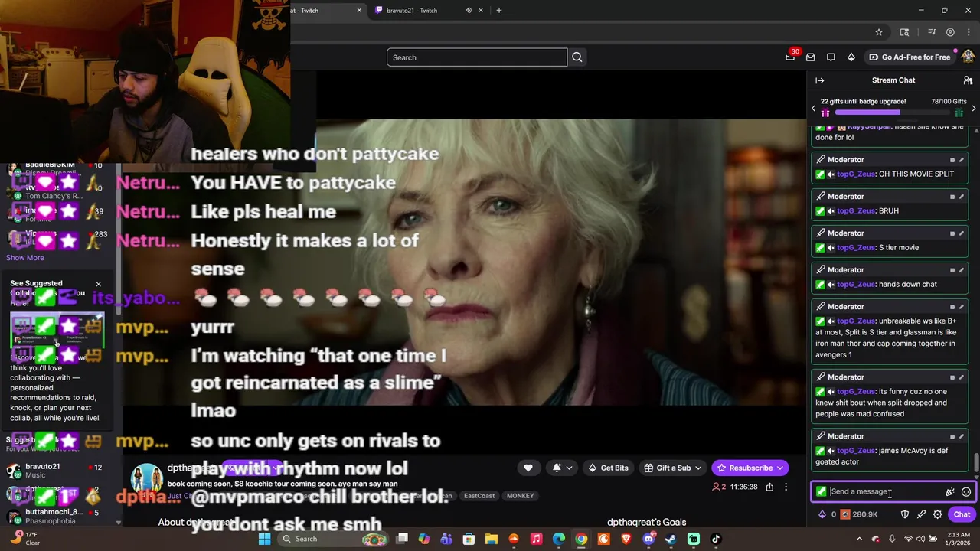Open Chrome three-dot menu
Screen dimensions: 980x551
pos(969,32)
